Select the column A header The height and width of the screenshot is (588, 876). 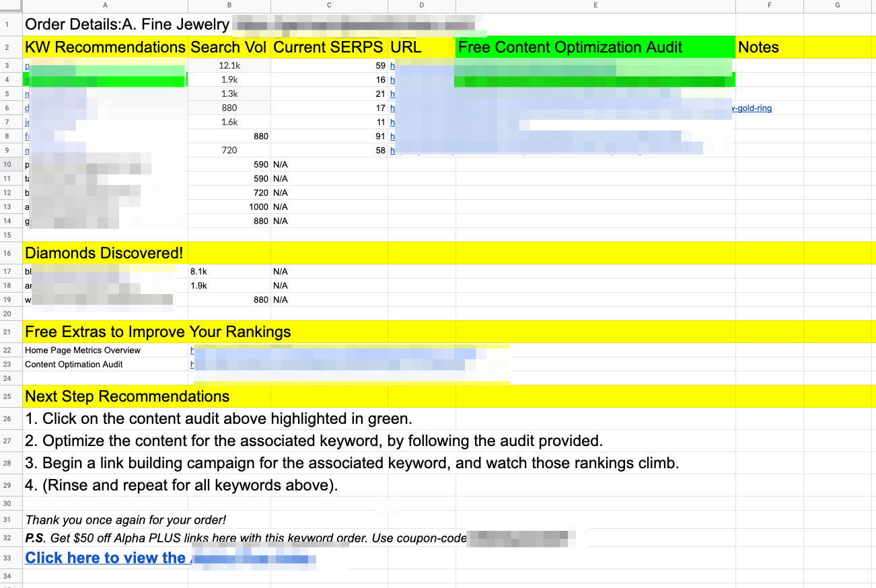coord(105,5)
